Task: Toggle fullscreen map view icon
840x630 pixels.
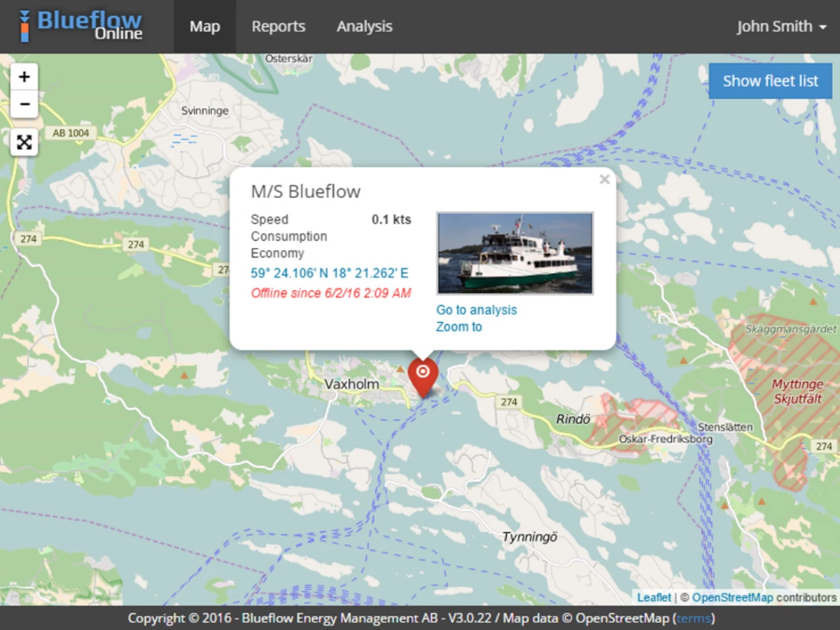Action: [x=24, y=143]
